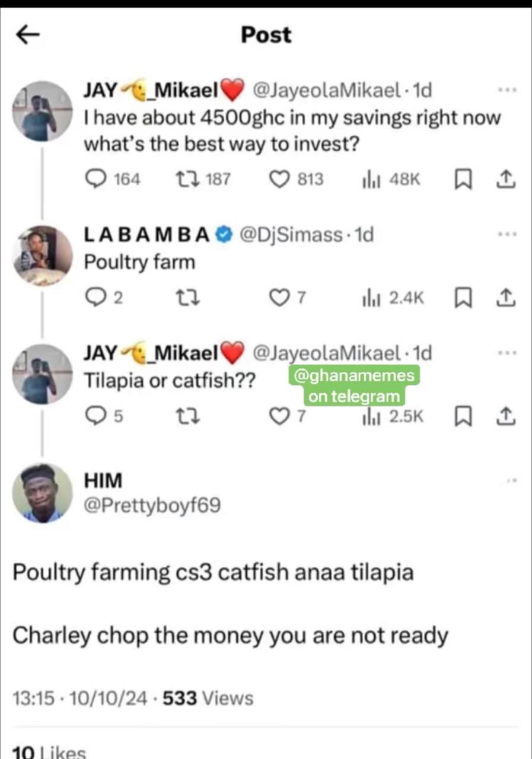Open more options on LABAMBA's post
This screenshot has width=532, height=759.
[507, 235]
